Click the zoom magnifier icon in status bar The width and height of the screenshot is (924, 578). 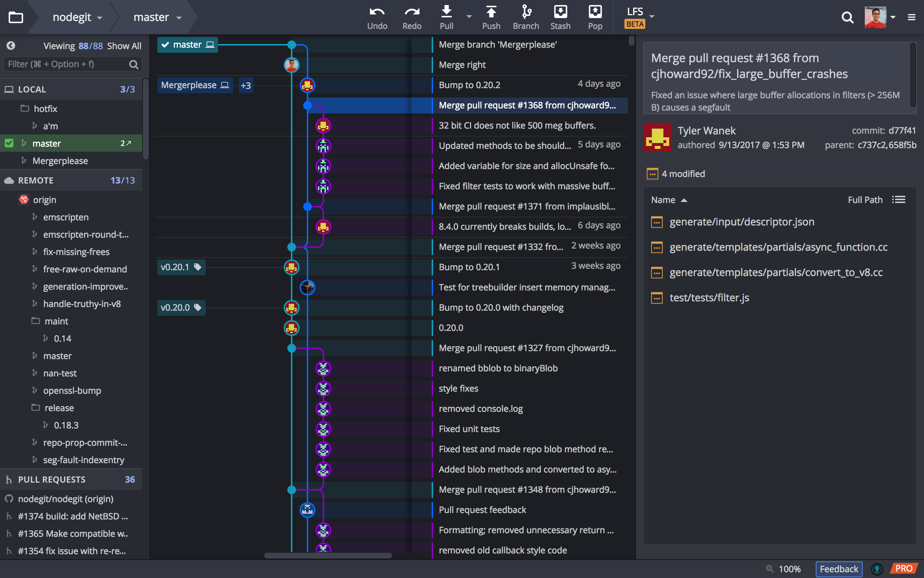pyautogui.click(x=770, y=569)
